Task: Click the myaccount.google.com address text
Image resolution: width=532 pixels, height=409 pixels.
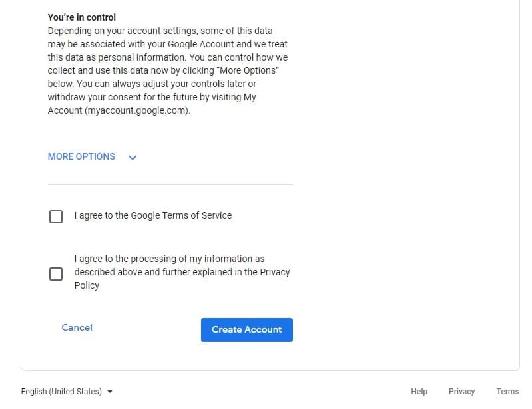Action: 136,111
